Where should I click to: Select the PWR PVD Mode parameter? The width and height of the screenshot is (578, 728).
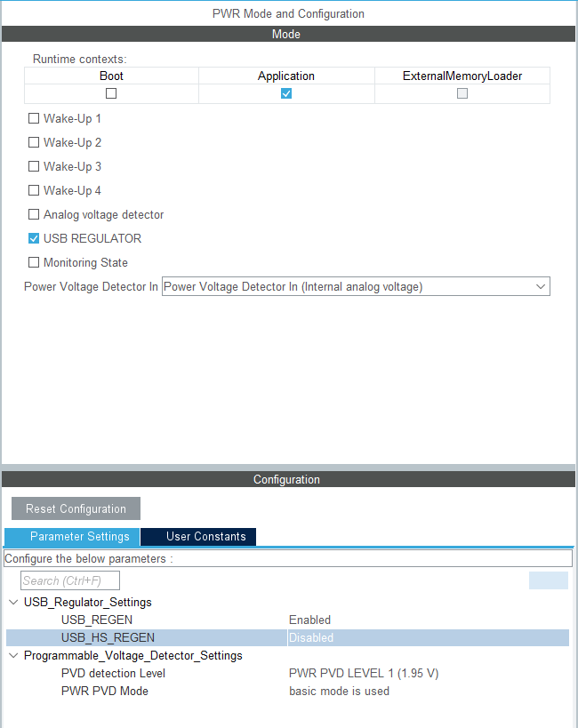coord(105,691)
